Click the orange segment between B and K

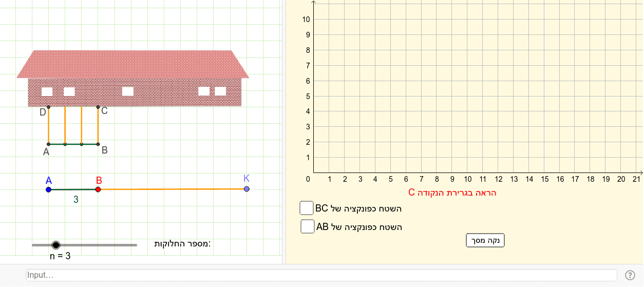[172, 189]
